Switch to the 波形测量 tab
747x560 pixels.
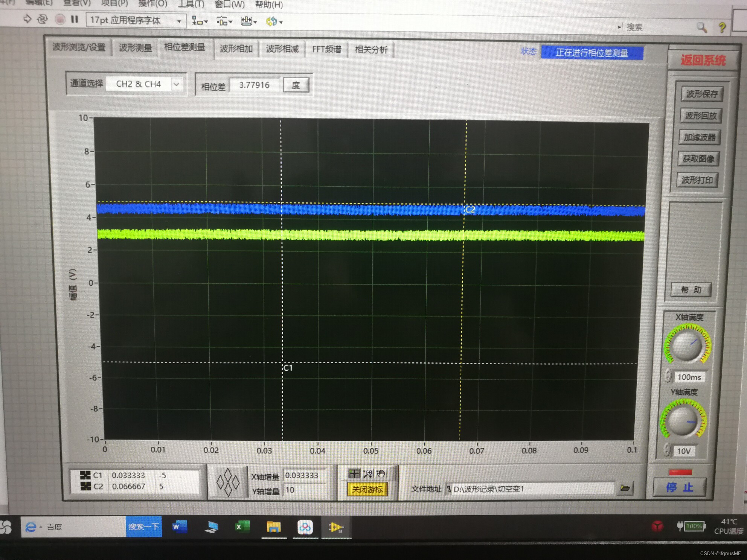(135, 48)
